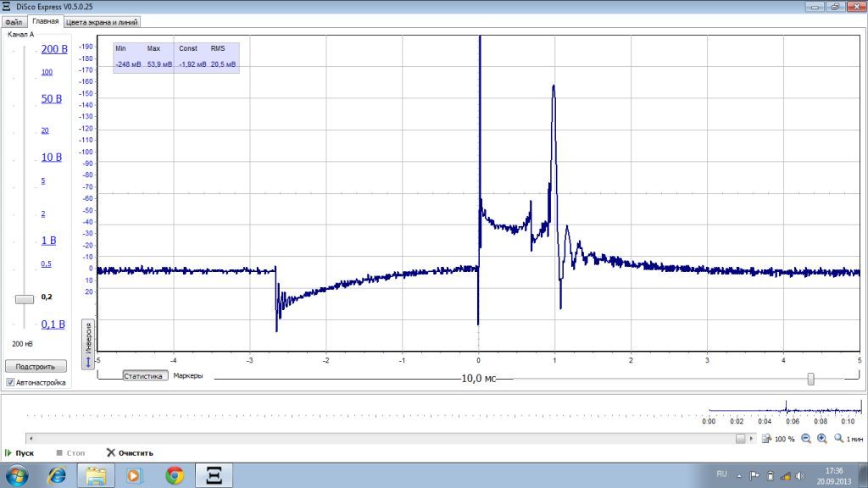
Task: Click the Пуск start button
Action: pyautogui.click(x=19, y=452)
